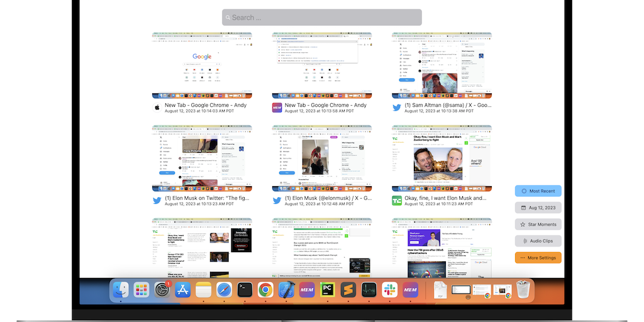This screenshot has height=322, width=644.
Task: Launch Terminal from the dock
Action: tap(245, 290)
